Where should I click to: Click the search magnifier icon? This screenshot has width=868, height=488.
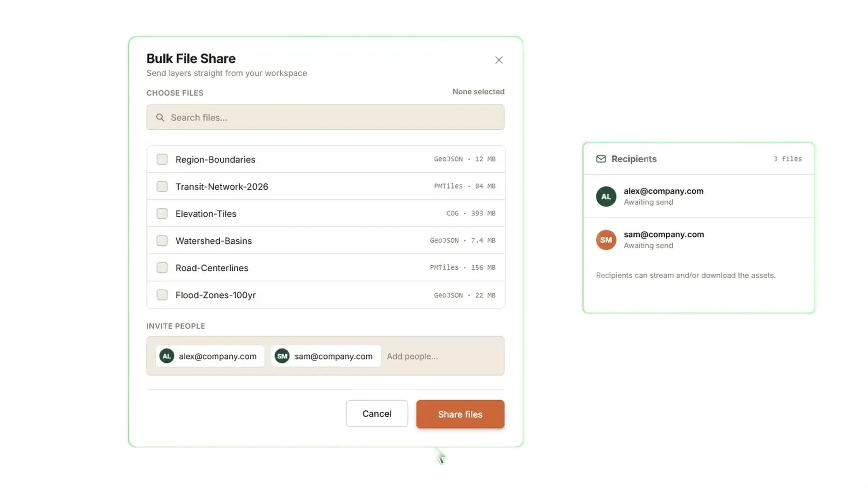[x=160, y=117]
